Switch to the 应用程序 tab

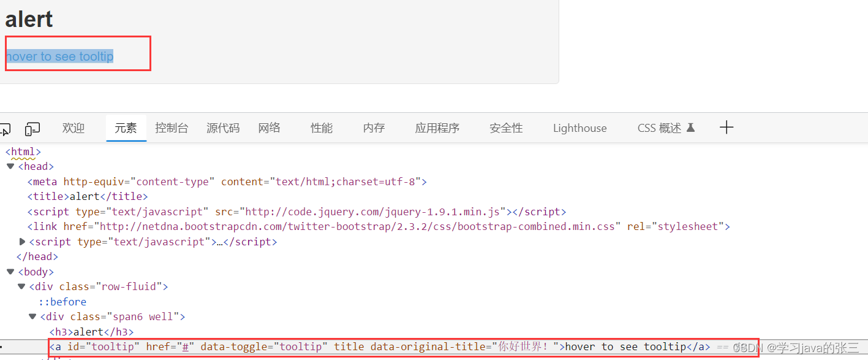[x=437, y=128]
